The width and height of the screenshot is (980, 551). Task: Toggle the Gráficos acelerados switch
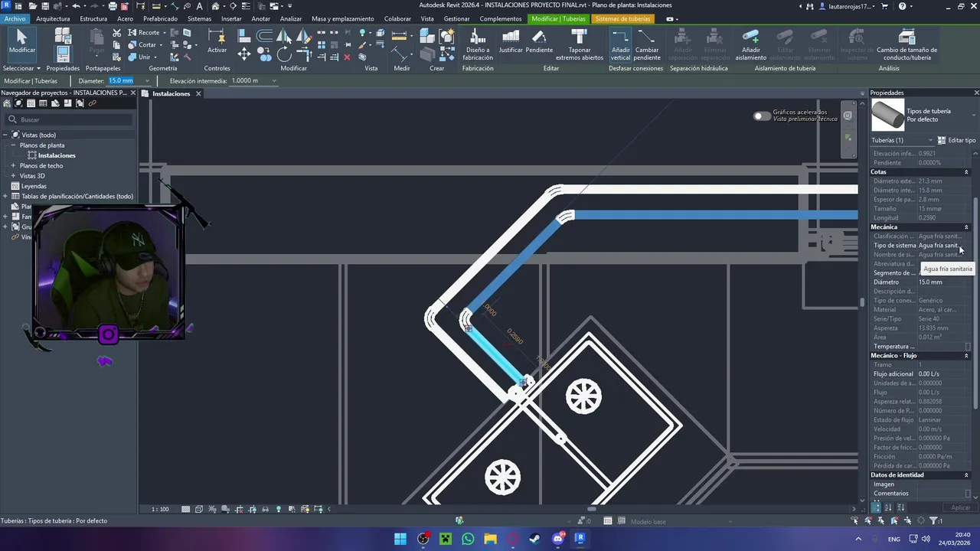pyautogui.click(x=762, y=116)
